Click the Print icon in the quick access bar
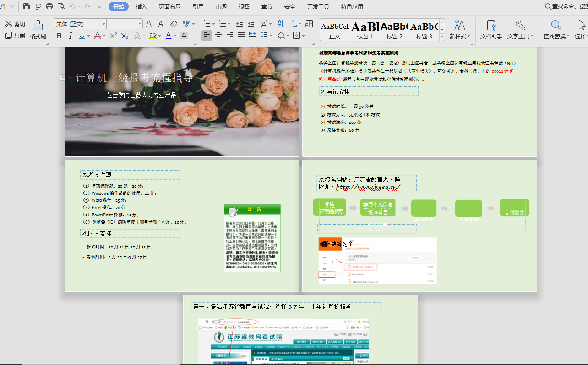 point(49,6)
